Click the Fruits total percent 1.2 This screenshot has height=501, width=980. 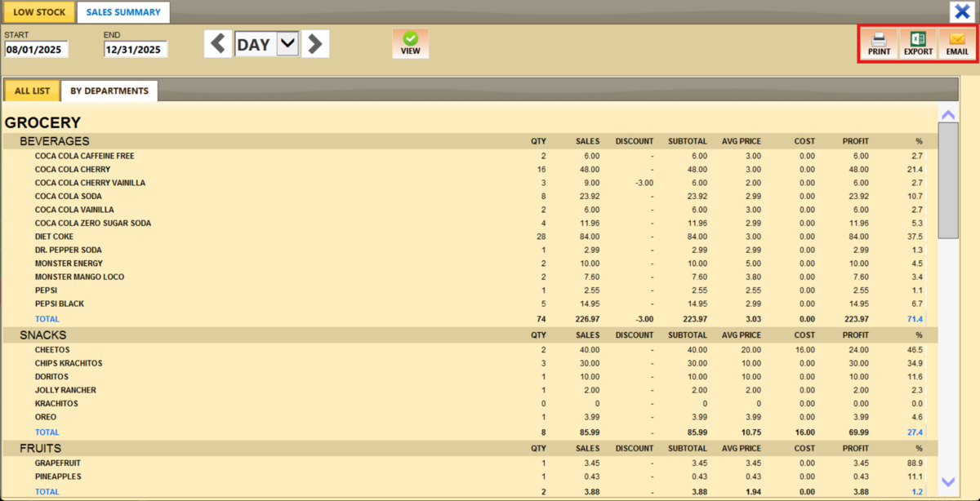coord(917,492)
